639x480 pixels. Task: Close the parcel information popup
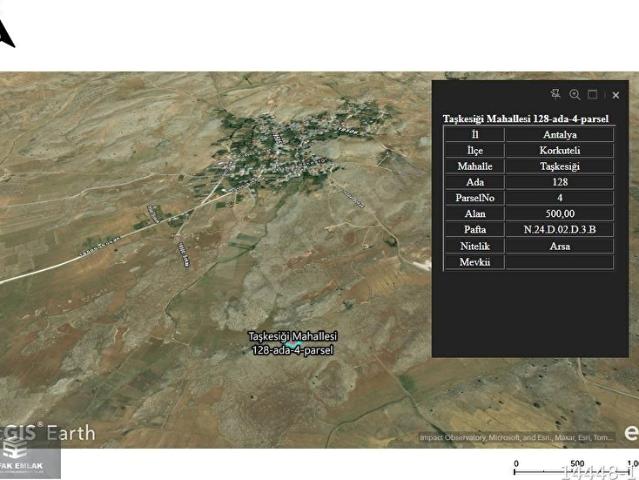(616, 95)
